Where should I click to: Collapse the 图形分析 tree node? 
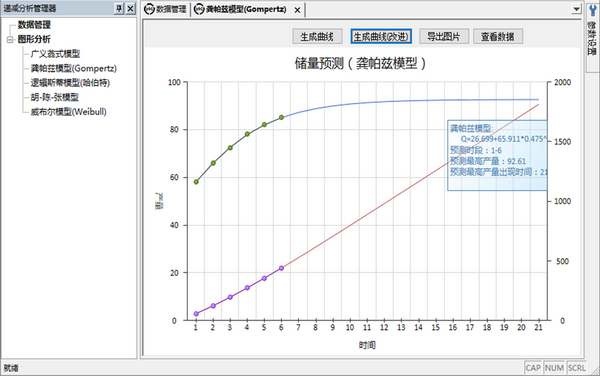(10, 39)
